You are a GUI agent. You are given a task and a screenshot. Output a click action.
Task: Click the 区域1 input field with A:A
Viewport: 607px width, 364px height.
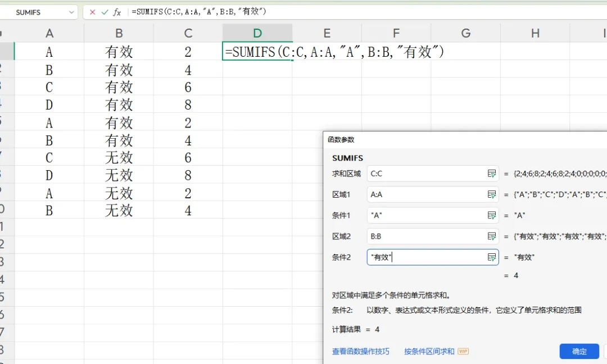pos(432,194)
